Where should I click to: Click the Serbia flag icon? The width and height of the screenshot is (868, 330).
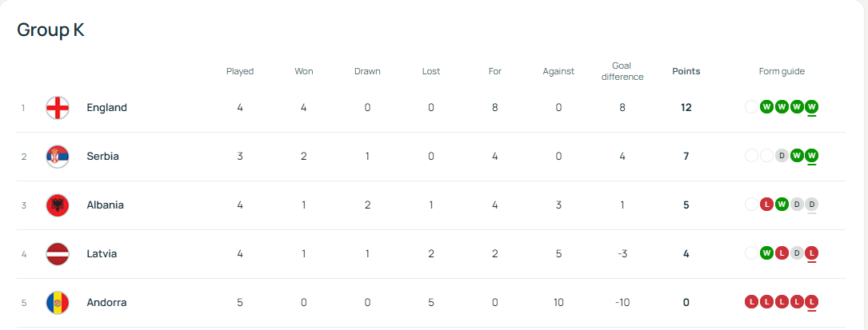click(x=58, y=157)
